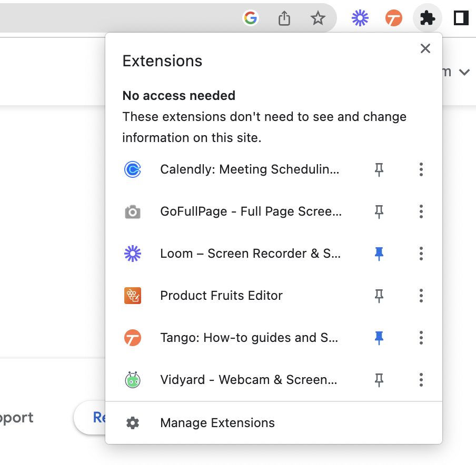This screenshot has width=476, height=465.
Task: Open the pinned Tango extension in the toolbar
Action: (x=394, y=18)
